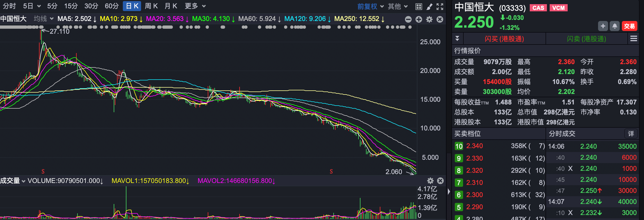Switch to 30分 chart
Image resolution: width=644 pixels, height=220 pixels.
pyautogui.click(x=91, y=6)
